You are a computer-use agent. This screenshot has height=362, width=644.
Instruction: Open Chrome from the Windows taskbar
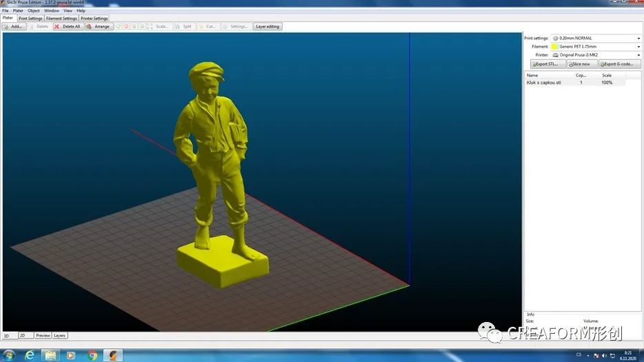pos(92,355)
